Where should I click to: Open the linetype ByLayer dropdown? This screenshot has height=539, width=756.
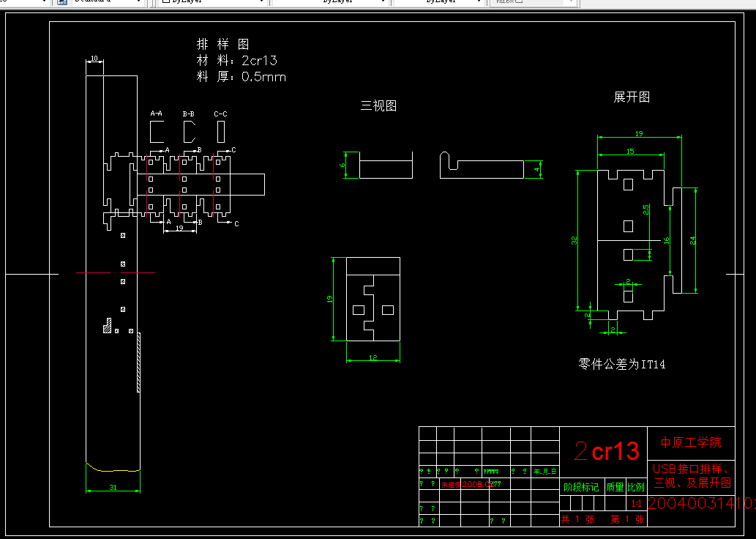(x=384, y=3)
